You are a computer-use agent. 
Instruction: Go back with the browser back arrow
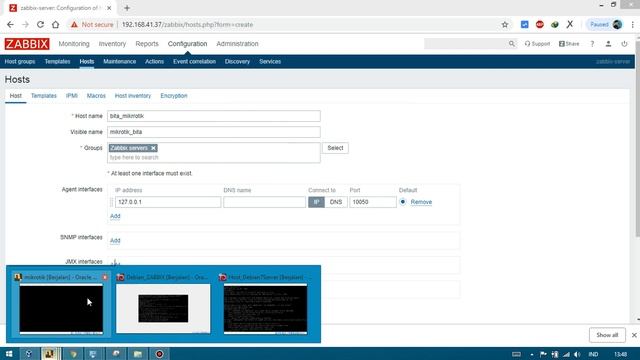pyautogui.click(x=10, y=24)
